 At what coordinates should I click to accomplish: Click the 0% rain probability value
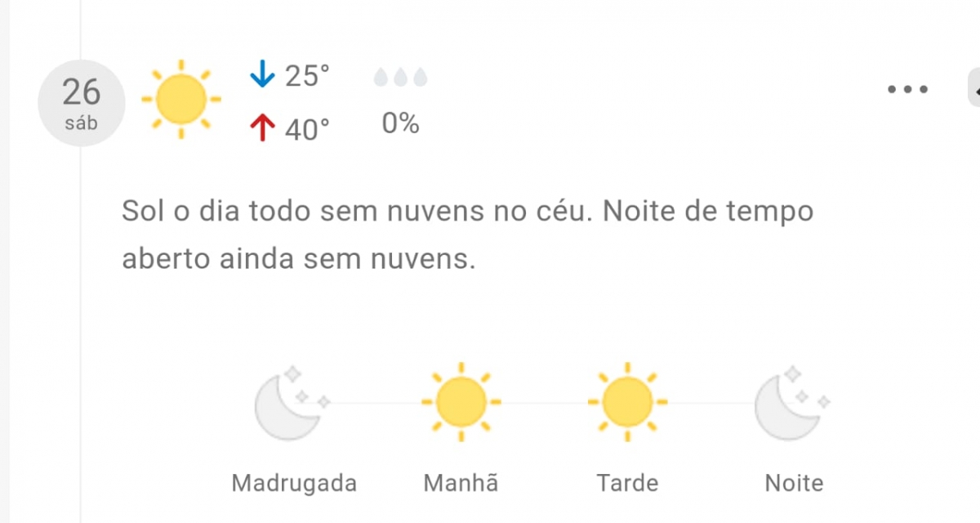(x=400, y=124)
